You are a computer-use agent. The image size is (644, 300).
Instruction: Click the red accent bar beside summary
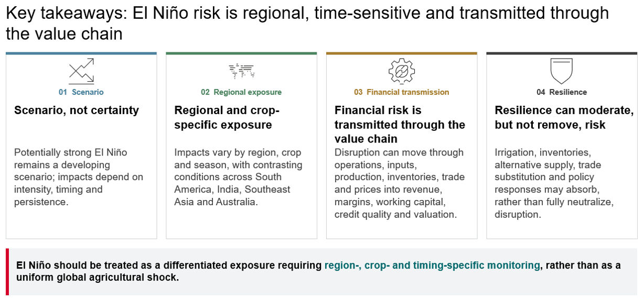(x=7, y=271)
